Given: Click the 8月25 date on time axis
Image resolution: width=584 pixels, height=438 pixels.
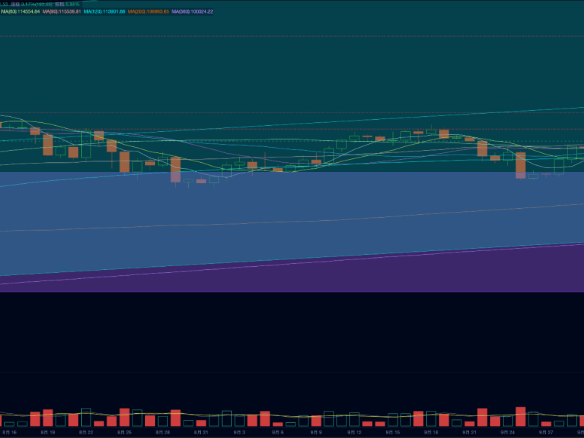Looking at the screenshot, I should point(124,432).
